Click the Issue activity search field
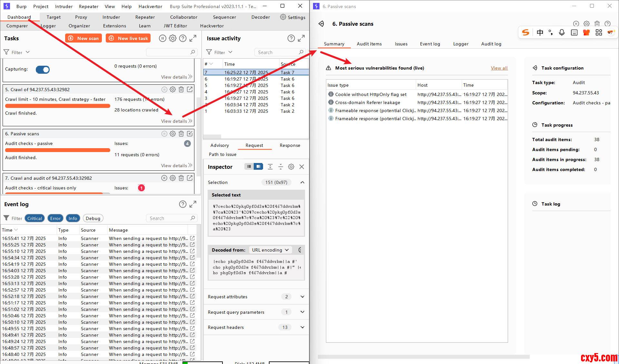 [x=277, y=52]
